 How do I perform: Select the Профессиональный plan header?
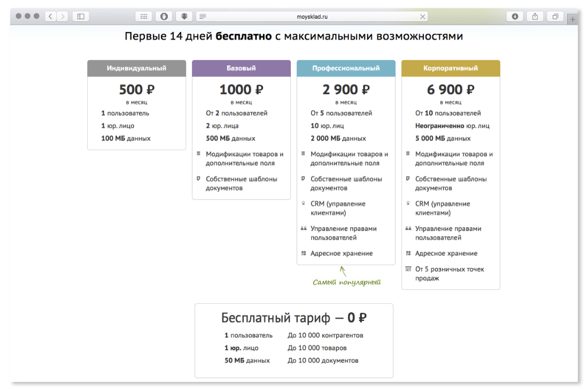(346, 68)
